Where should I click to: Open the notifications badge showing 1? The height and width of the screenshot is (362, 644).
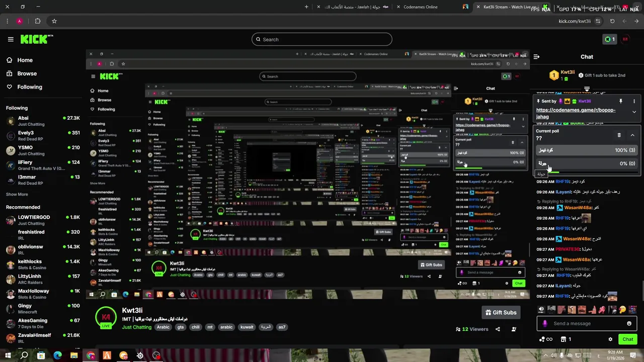point(610,39)
